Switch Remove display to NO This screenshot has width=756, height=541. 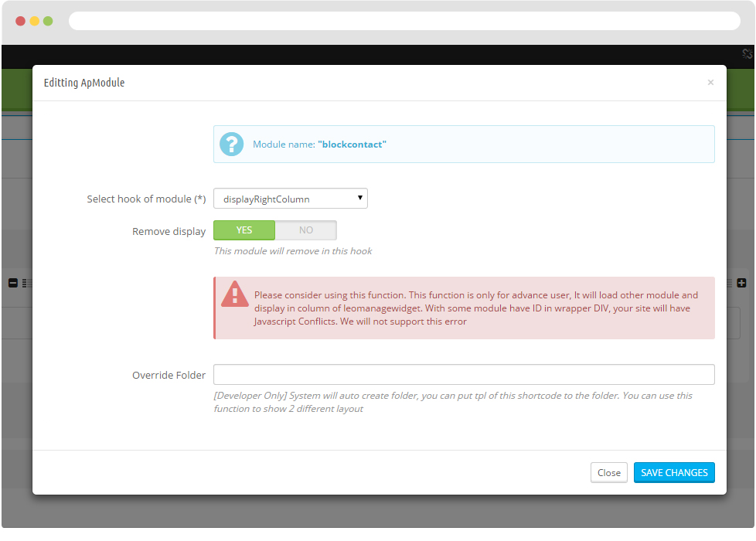[305, 230]
